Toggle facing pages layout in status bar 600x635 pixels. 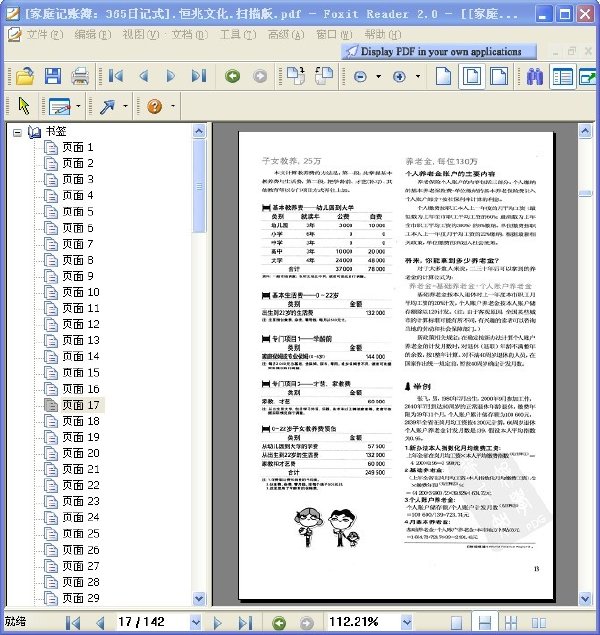538,623
